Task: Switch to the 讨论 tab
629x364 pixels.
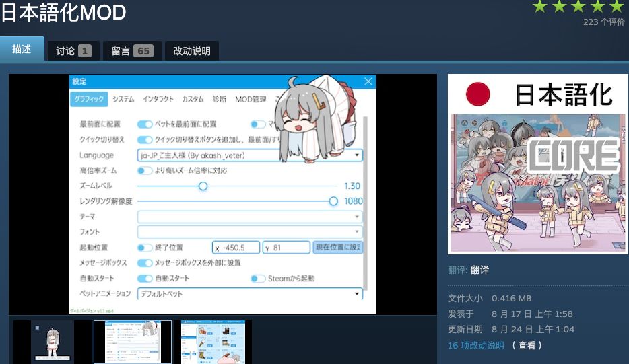Action: (x=73, y=51)
